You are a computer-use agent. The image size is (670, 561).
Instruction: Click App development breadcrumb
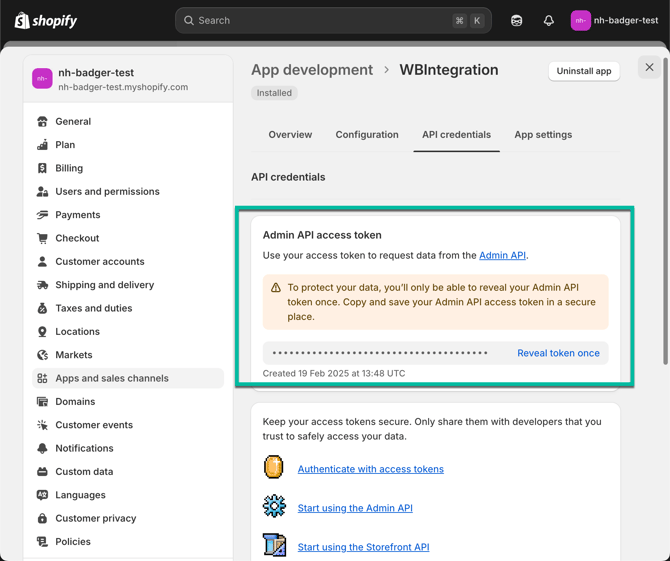(x=312, y=70)
